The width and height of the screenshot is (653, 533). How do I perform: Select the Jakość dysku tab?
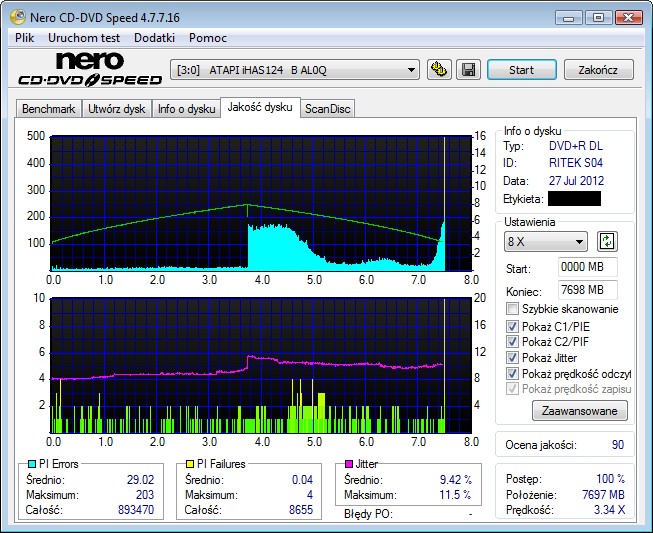pos(260,107)
